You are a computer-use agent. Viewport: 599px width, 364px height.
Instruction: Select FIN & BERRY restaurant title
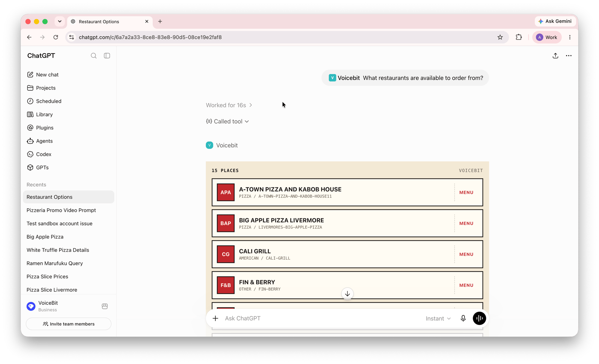[x=257, y=282]
